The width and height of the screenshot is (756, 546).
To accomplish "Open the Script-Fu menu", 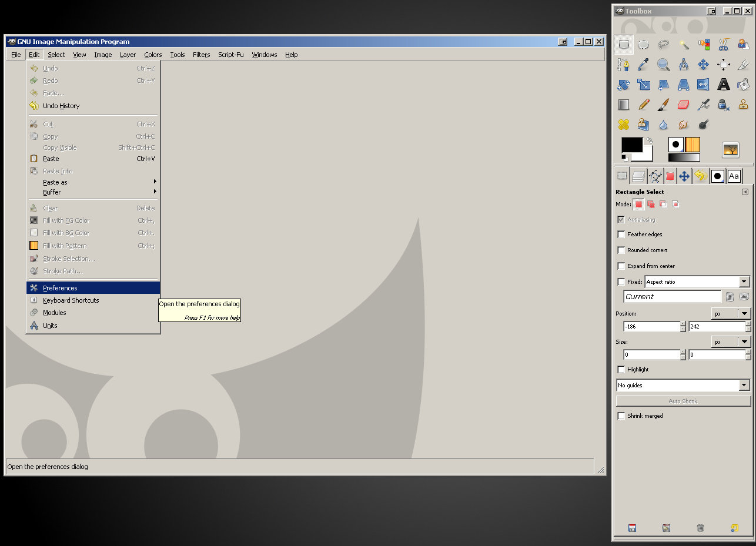I will [x=230, y=55].
